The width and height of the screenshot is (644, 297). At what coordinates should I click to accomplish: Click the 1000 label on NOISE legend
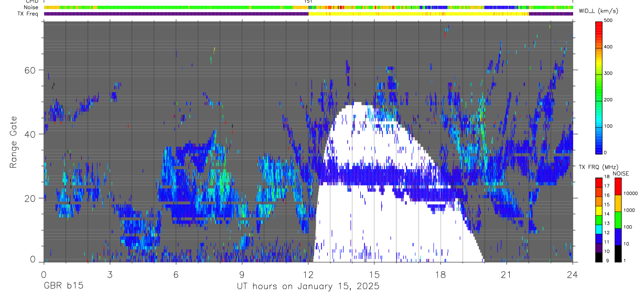pos(629,210)
